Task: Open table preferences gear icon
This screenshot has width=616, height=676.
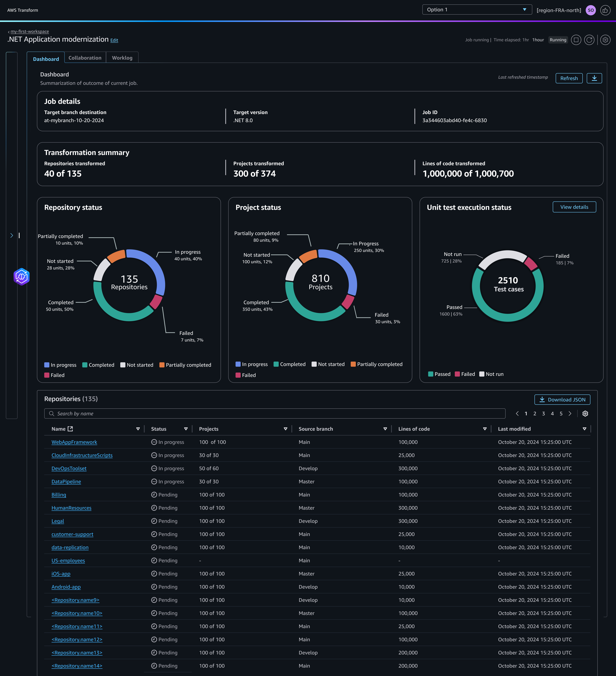Action: [585, 413]
